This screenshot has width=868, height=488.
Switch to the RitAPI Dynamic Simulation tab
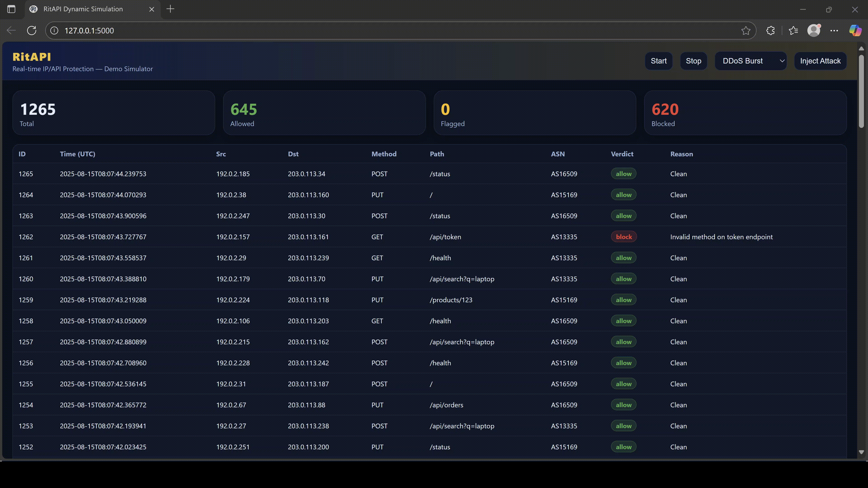(84, 9)
